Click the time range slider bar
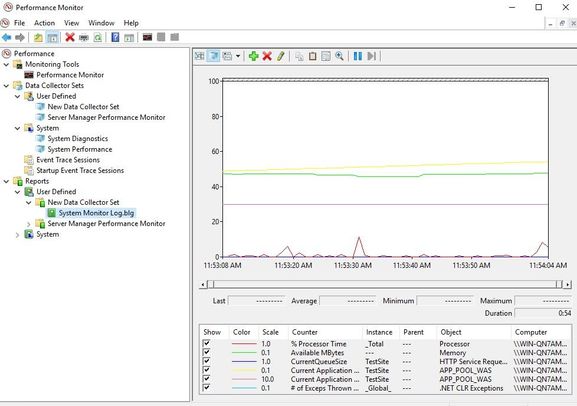 tap(385, 284)
